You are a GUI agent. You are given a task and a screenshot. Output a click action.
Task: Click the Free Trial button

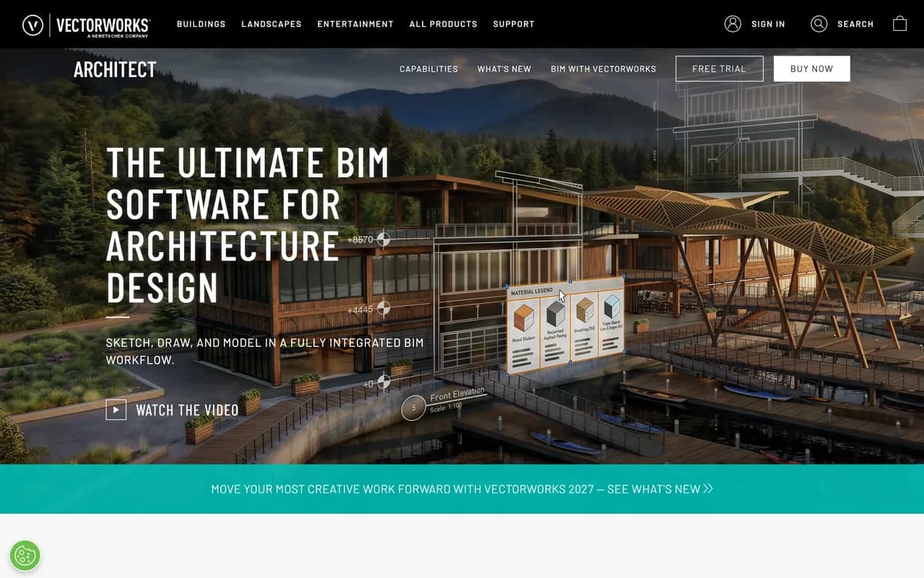pos(719,69)
